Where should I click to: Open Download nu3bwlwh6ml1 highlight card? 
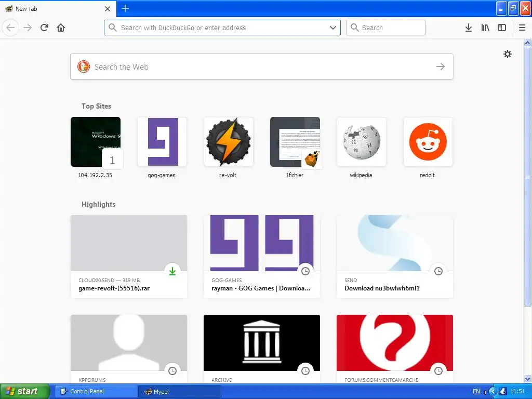click(395, 257)
